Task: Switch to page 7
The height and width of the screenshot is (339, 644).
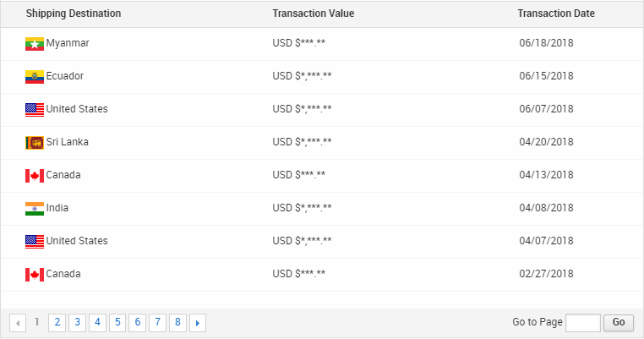Action: [x=158, y=322]
